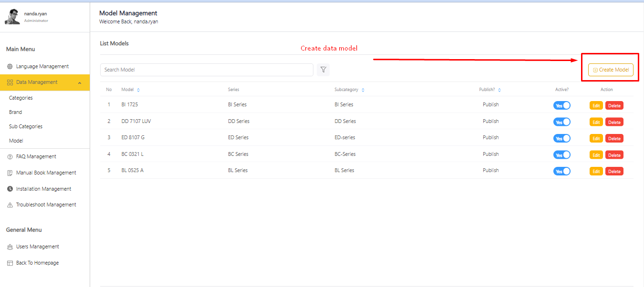Edit the BC 0321 L model
This screenshot has height=287, width=644.
(596, 155)
